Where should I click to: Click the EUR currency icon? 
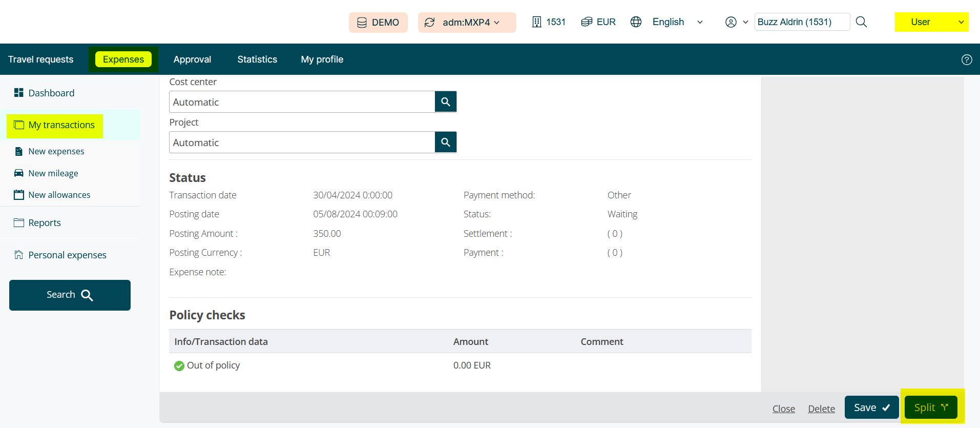click(587, 22)
